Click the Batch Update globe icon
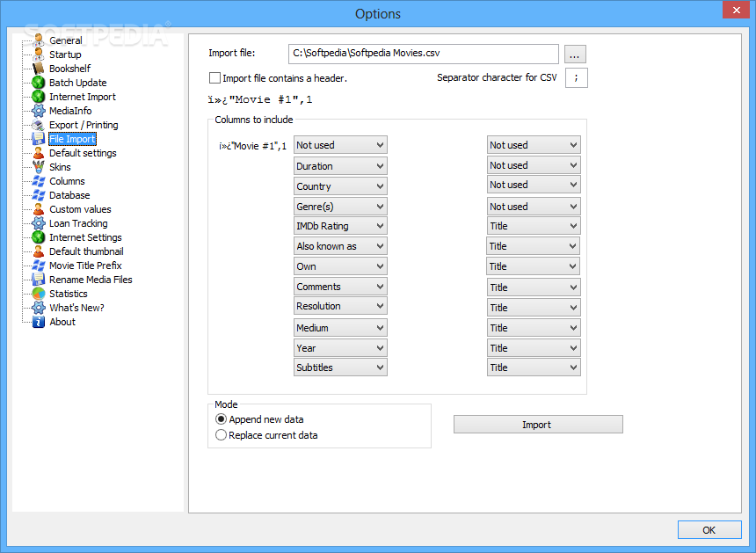Viewport: 756px width, 553px height. (x=39, y=83)
